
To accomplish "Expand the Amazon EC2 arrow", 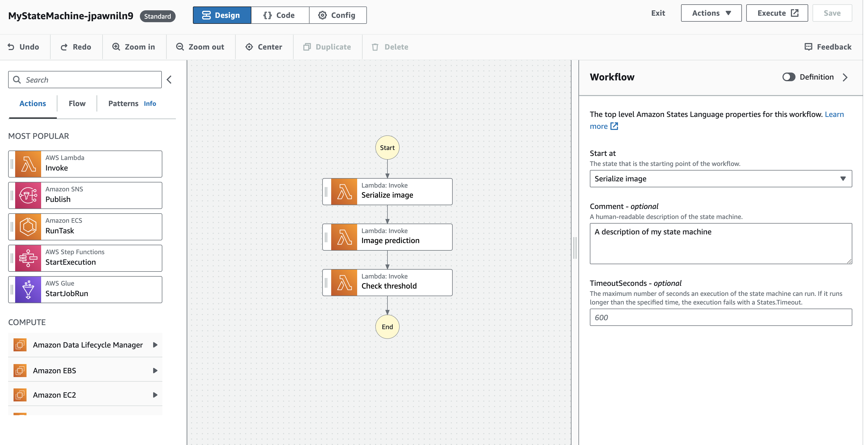I will click(155, 395).
